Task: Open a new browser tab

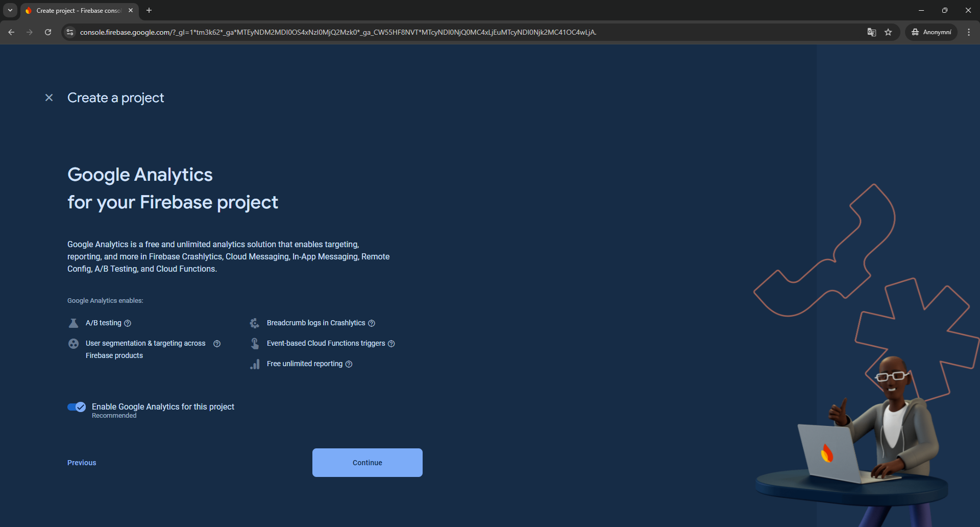Action: [149, 10]
